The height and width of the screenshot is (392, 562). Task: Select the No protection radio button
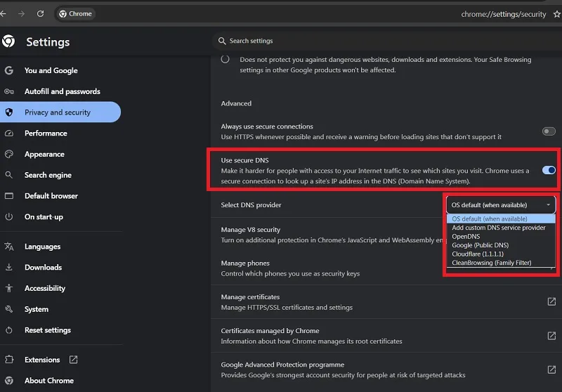tap(225, 59)
